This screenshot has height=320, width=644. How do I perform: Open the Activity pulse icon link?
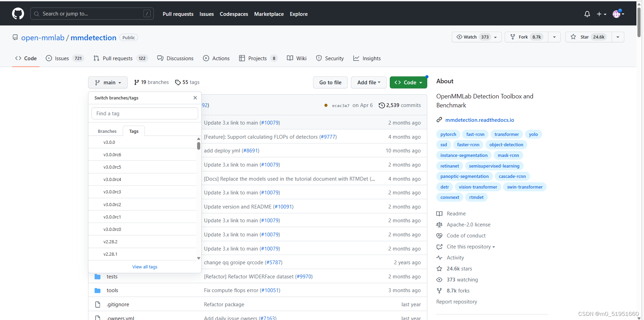(439, 258)
